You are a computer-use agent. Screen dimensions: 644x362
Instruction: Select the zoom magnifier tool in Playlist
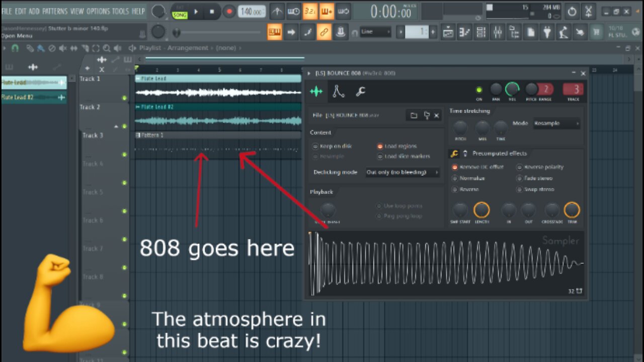(107, 48)
